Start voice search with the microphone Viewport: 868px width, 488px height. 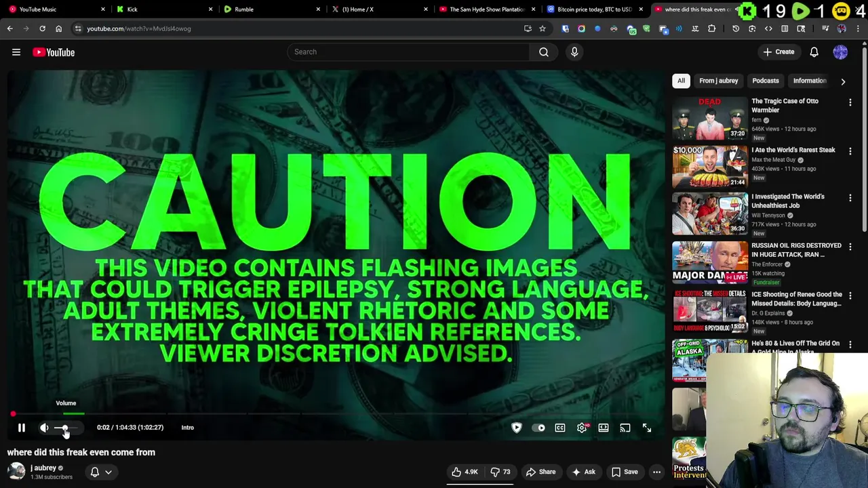[x=574, y=52]
